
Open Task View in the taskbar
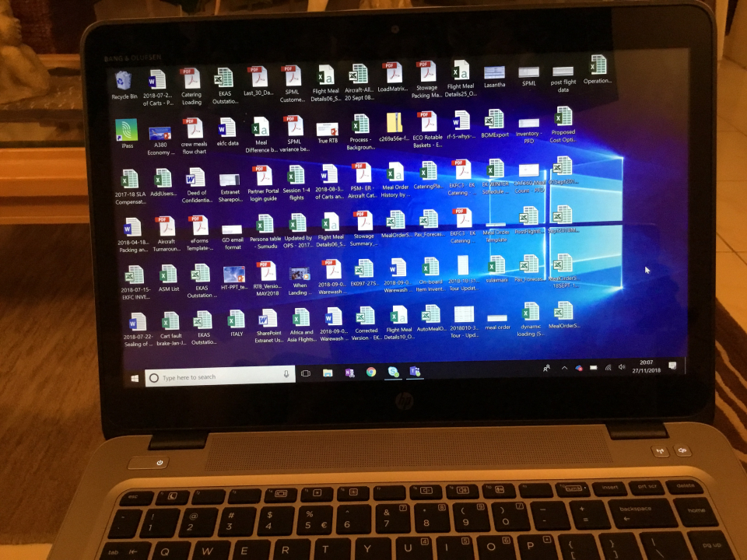coord(306,374)
